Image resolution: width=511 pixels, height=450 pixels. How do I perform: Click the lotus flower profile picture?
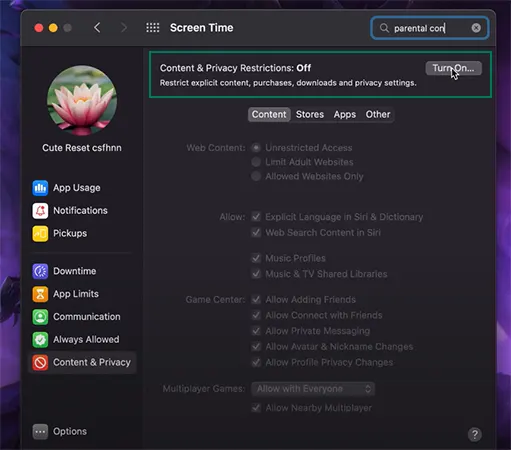(82, 100)
